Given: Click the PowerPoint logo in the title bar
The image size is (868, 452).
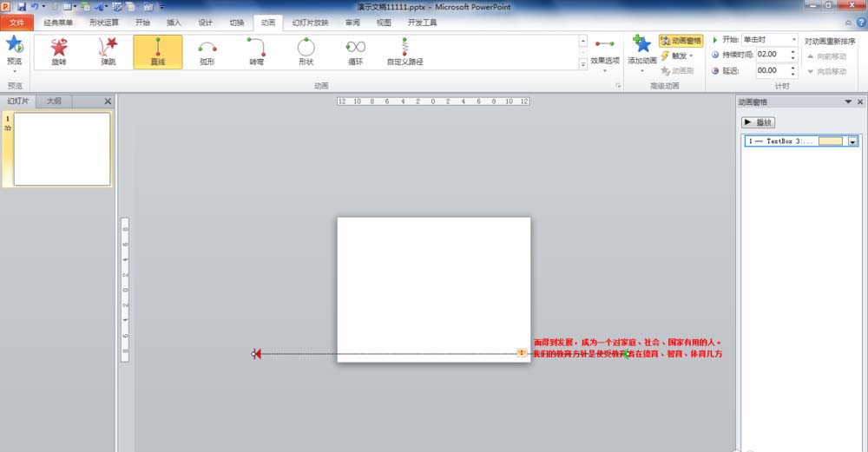Looking at the screenshot, I should pos(6,7).
